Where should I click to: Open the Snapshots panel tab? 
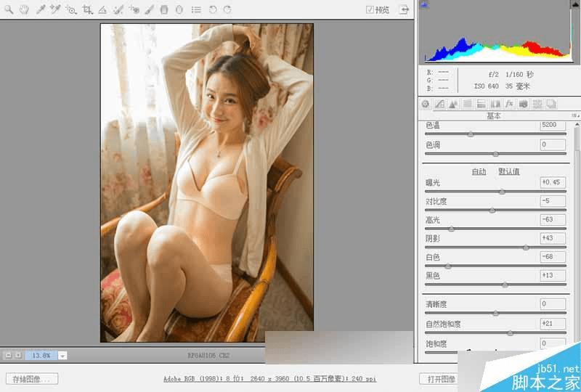click(x=551, y=104)
